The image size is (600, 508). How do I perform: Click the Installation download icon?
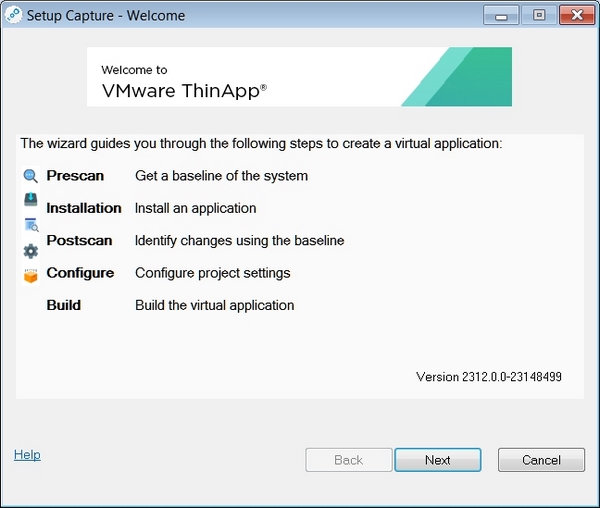point(31,199)
